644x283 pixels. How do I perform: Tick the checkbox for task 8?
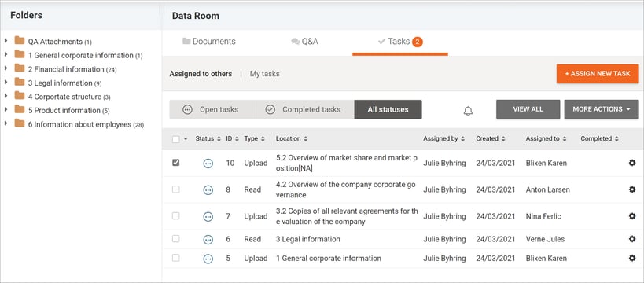pos(176,189)
